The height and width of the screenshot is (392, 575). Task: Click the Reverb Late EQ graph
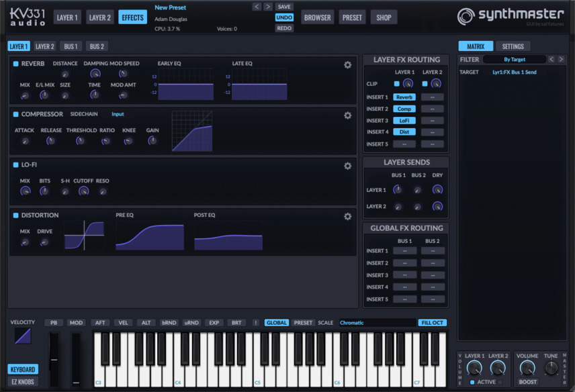coord(259,84)
